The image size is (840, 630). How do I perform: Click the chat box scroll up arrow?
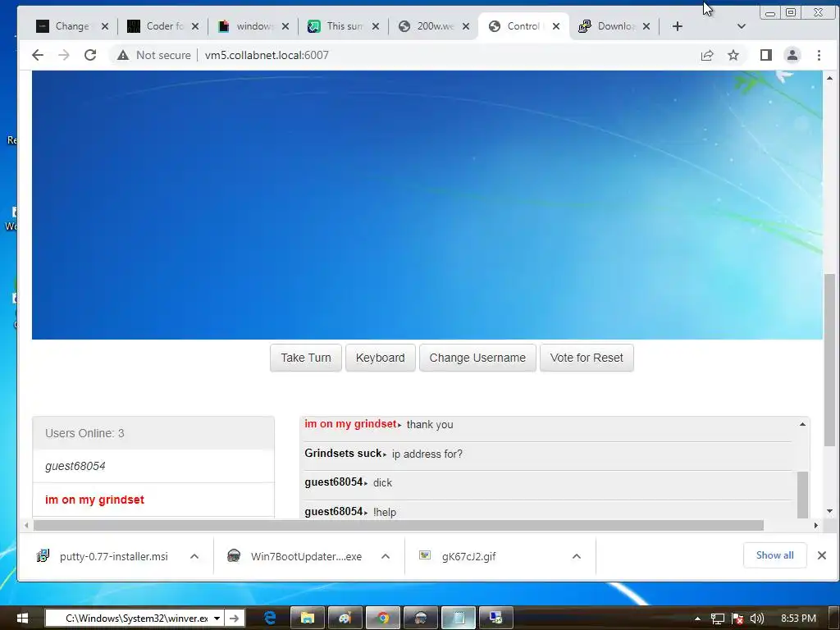coord(802,424)
